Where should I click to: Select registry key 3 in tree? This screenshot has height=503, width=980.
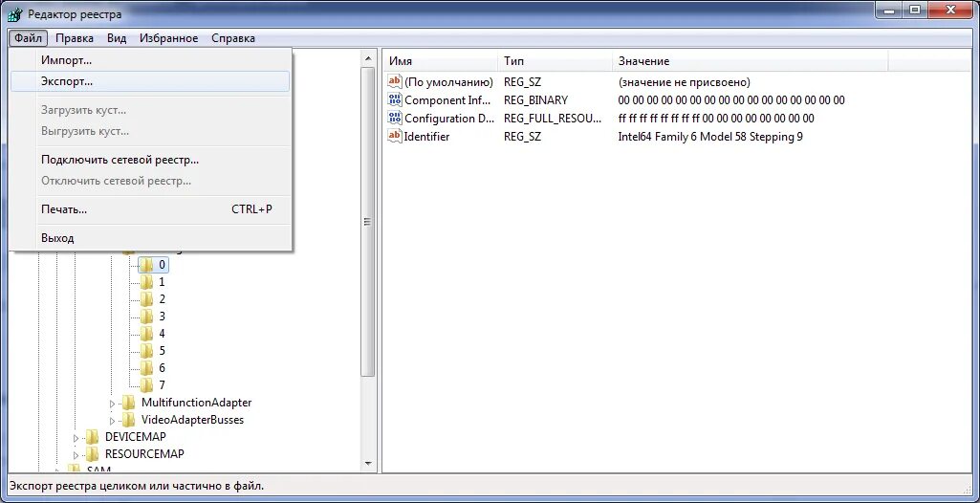coord(162,317)
